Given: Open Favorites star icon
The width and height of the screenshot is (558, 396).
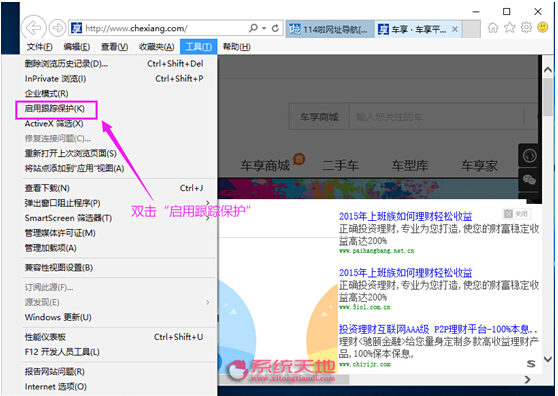Looking at the screenshot, I should [x=510, y=27].
